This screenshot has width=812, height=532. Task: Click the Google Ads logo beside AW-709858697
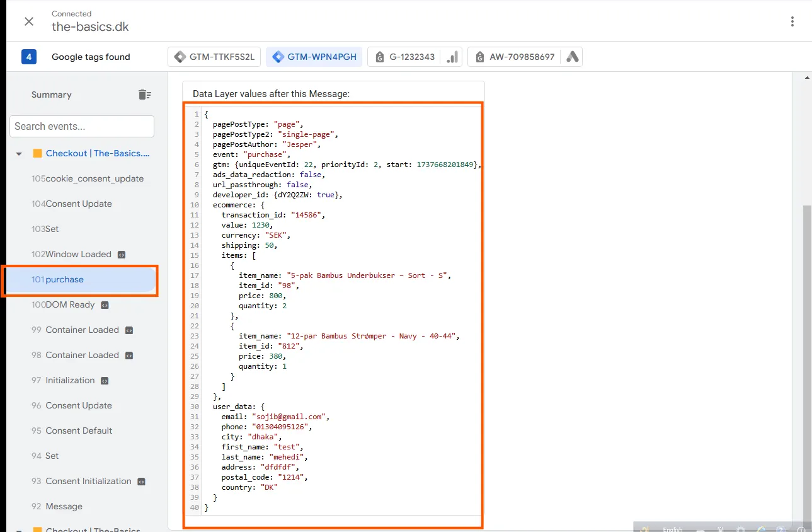click(572, 57)
